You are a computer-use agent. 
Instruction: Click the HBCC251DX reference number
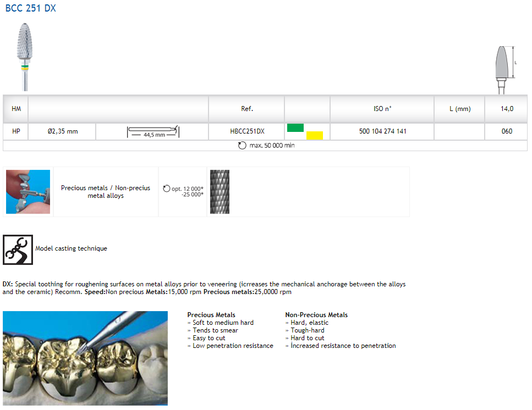click(247, 132)
